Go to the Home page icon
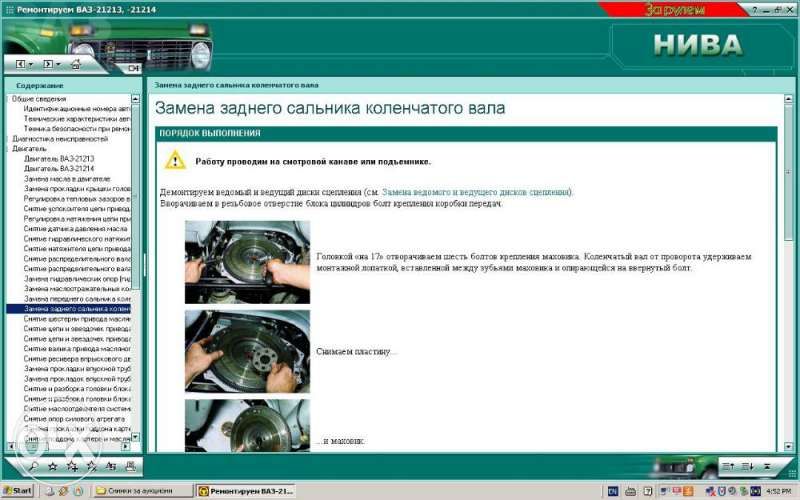This screenshot has width=800, height=500. [x=75, y=64]
